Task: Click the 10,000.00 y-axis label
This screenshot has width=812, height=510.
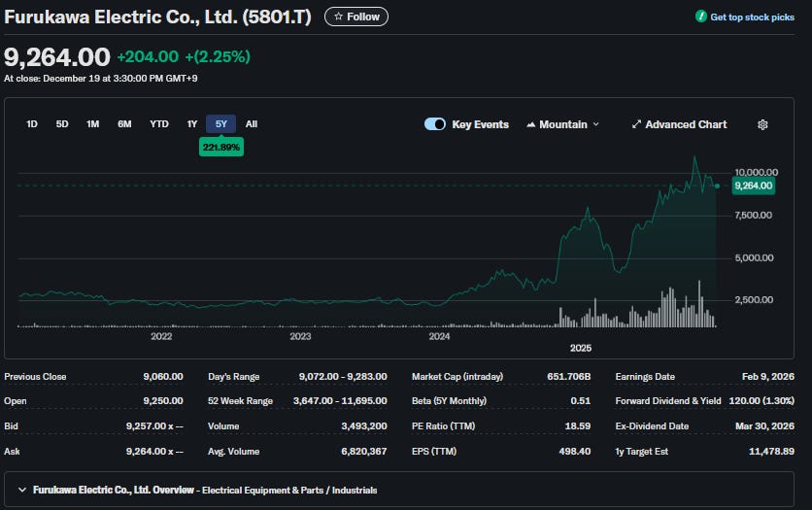Action: (756, 172)
